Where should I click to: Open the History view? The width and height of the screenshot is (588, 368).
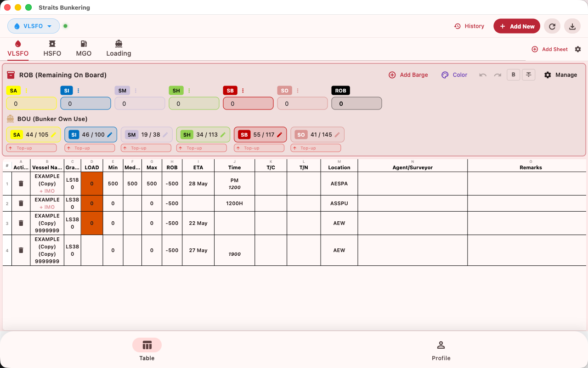pos(469,26)
